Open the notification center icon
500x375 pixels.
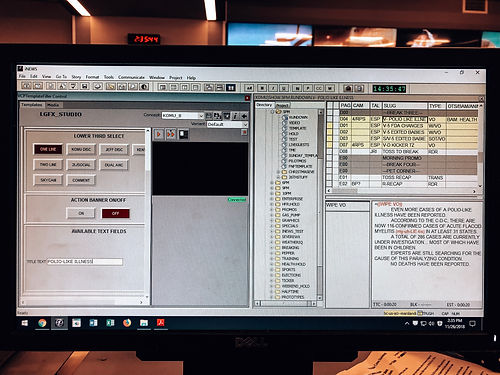472,323
